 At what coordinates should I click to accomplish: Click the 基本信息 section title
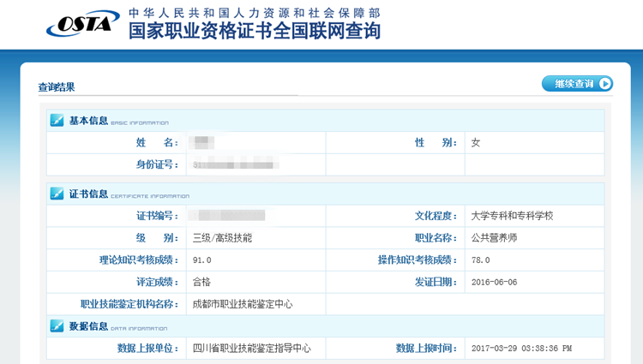88,121
